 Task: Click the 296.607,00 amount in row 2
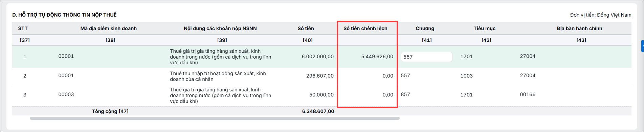tap(320, 76)
